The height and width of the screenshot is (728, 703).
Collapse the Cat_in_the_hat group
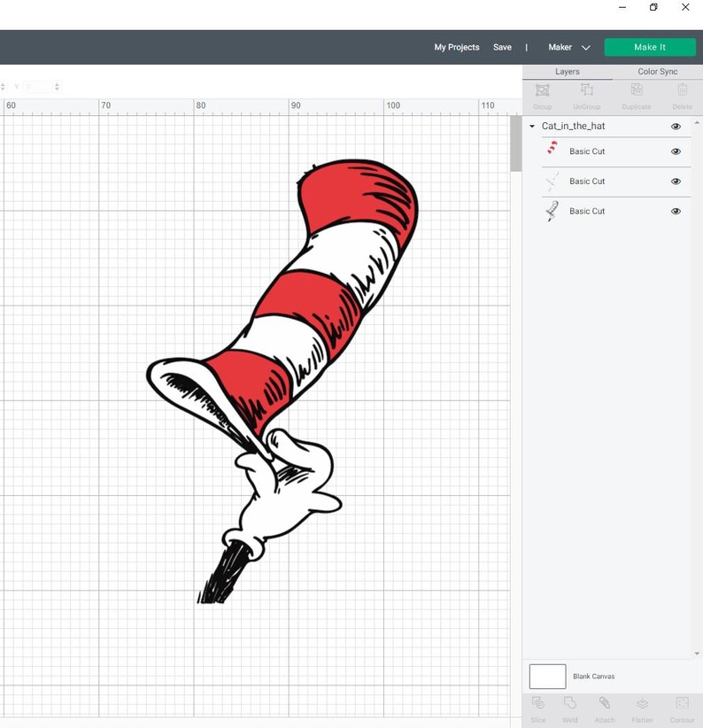[532, 126]
